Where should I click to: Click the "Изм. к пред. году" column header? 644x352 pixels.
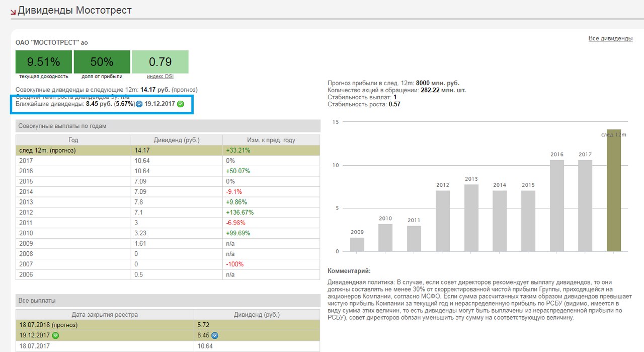point(271,140)
